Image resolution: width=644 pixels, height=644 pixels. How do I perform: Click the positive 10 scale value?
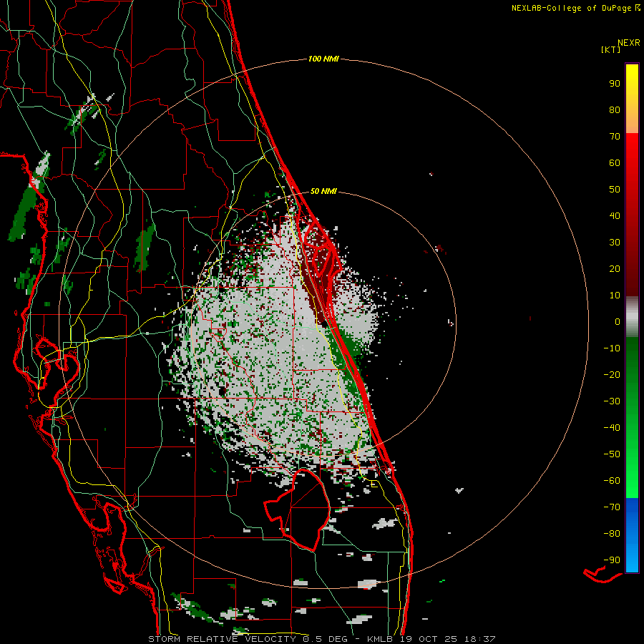click(x=615, y=296)
